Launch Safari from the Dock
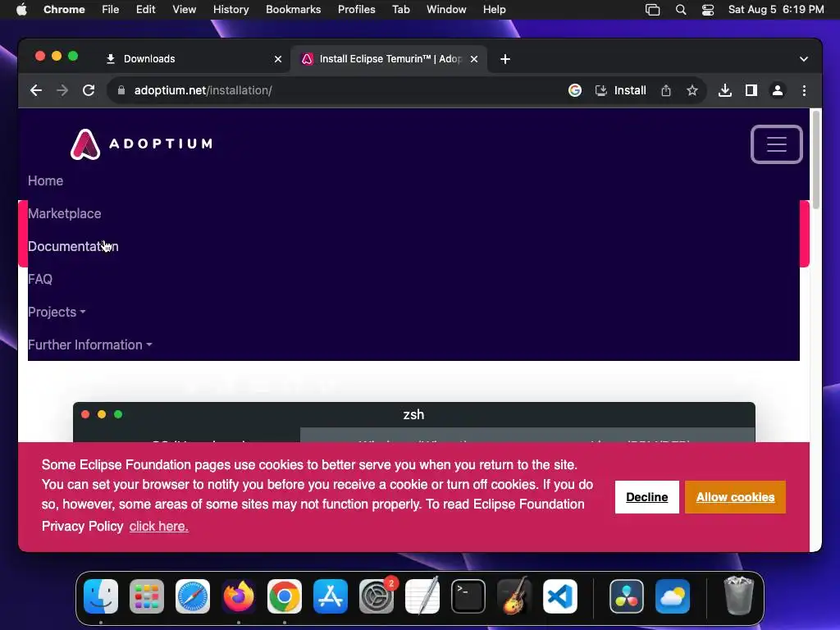840x630 pixels. pyautogui.click(x=193, y=596)
